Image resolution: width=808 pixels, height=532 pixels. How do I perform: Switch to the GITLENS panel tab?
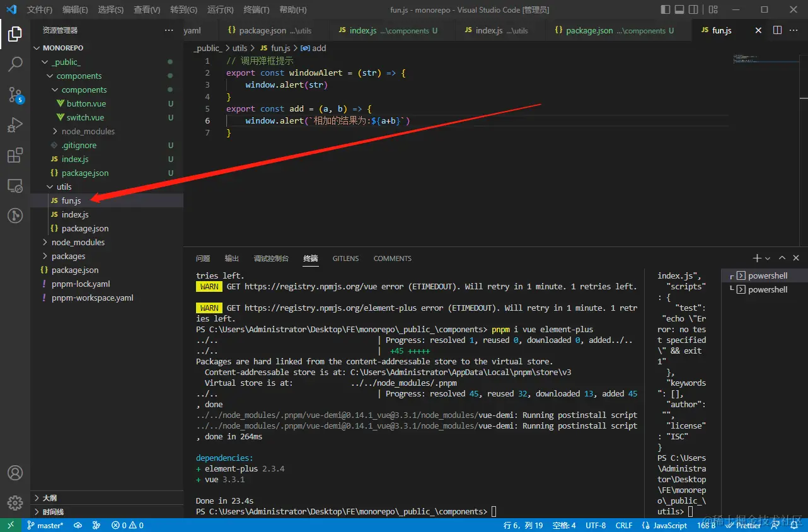tap(345, 258)
